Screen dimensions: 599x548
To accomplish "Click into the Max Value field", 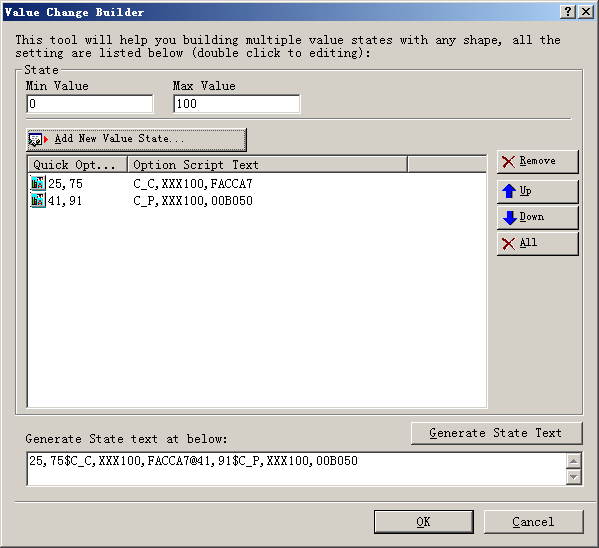I will pos(237,104).
